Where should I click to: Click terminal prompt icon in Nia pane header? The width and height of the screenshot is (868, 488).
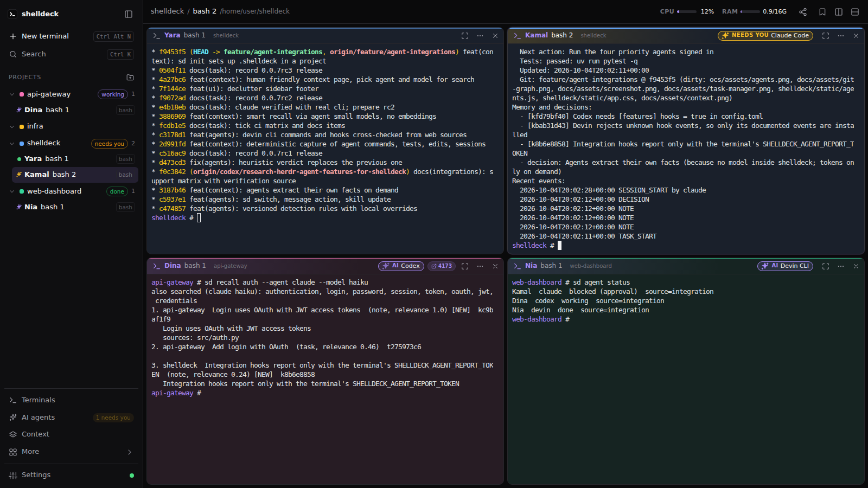click(517, 266)
